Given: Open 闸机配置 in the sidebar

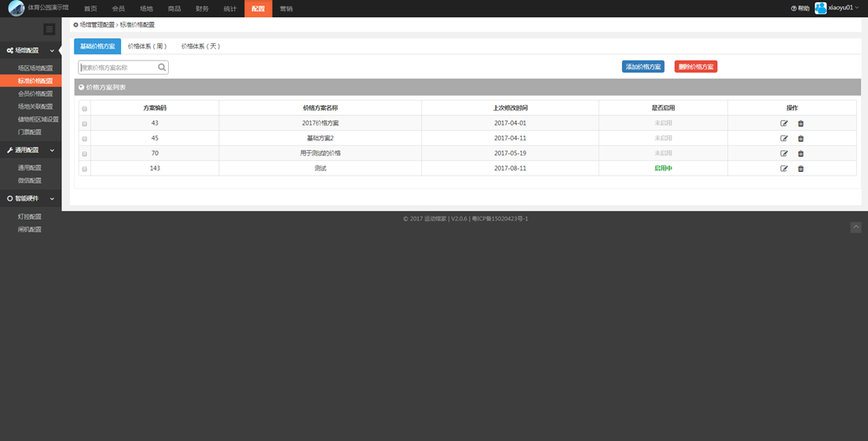Looking at the screenshot, I should click(30, 229).
